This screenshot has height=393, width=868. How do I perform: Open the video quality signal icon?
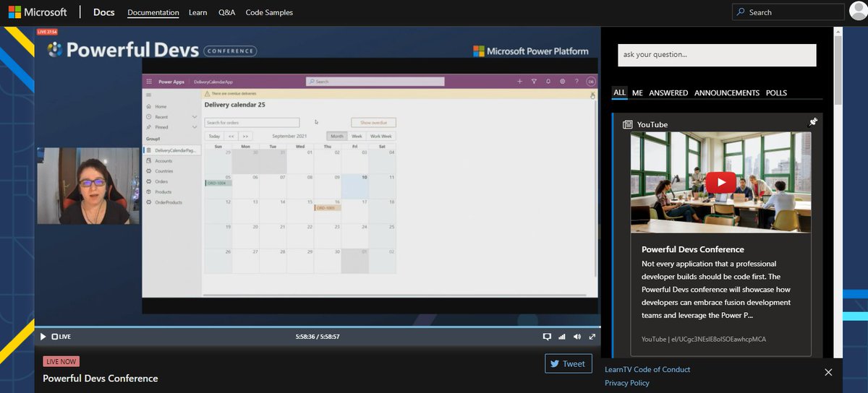tap(562, 337)
